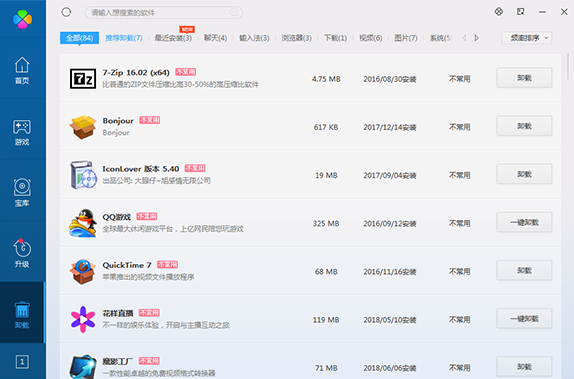
Task: Click the Bonjour title text
Action: 118,121
